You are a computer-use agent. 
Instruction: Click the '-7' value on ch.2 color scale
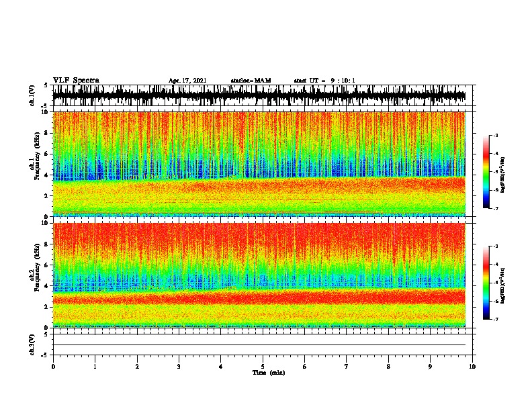496,319
